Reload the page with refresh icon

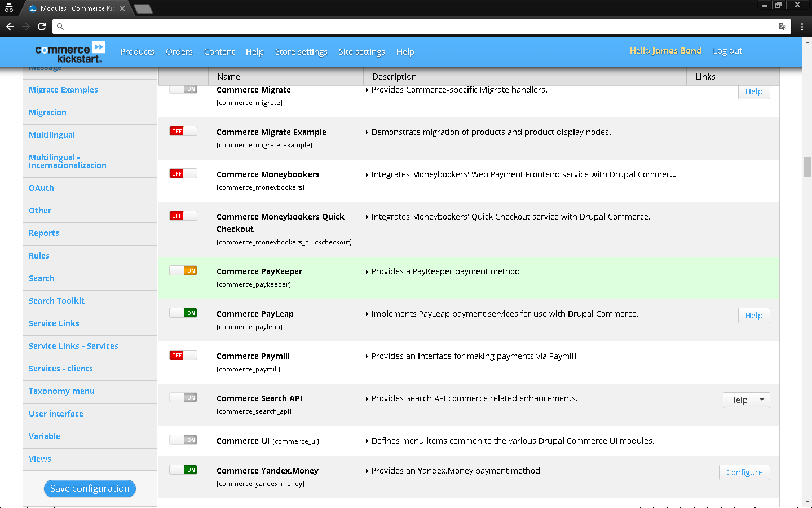(42, 27)
